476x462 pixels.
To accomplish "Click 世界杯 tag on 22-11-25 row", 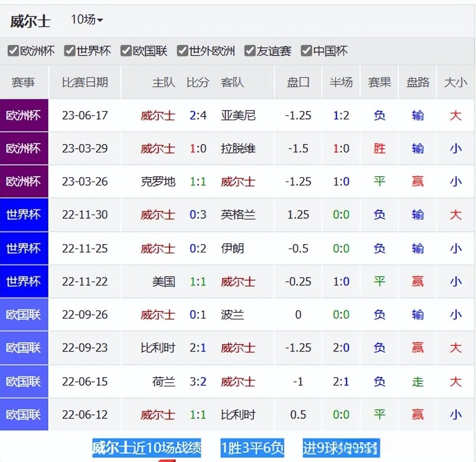I will tap(24, 248).
